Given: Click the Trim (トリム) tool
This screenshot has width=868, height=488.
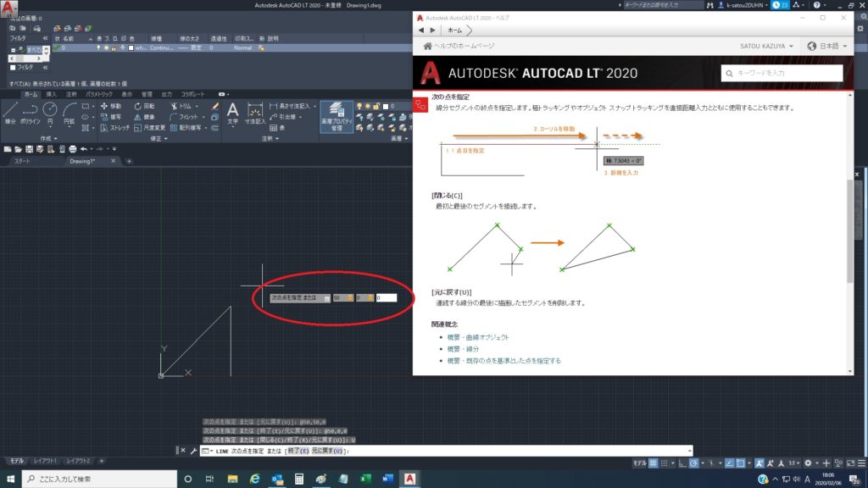Looking at the screenshot, I should click(181, 106).
